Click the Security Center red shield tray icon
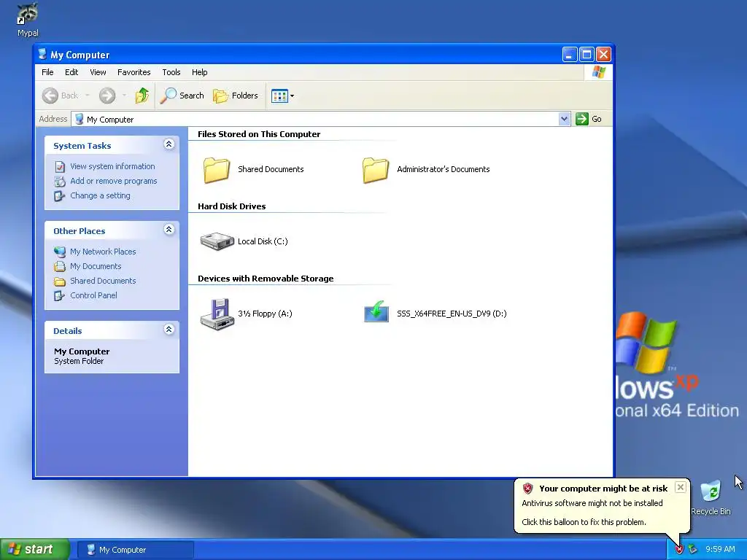 point(679,550)
